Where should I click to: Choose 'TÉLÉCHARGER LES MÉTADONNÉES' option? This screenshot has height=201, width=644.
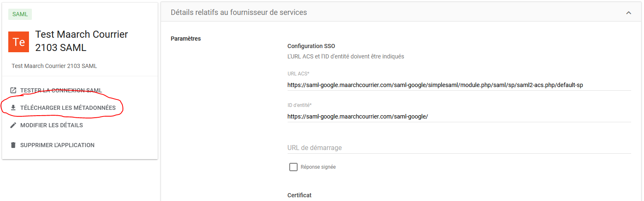pos(68,108)
